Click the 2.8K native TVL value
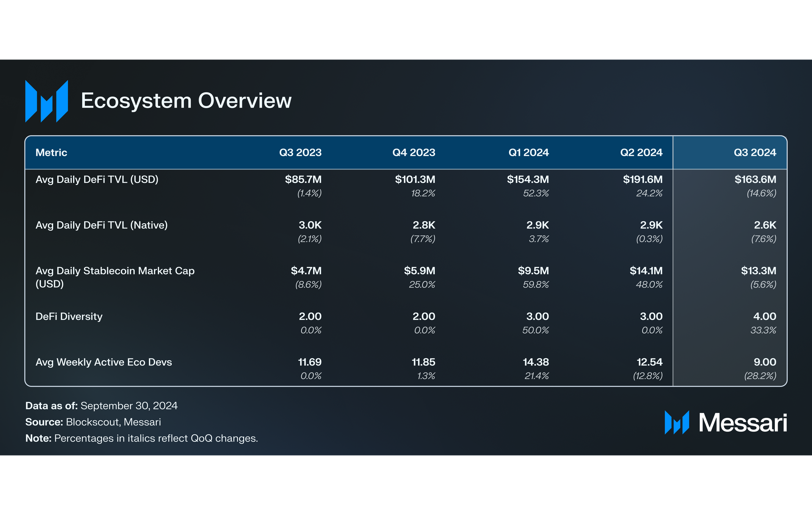Screen dimensions: 812x515 tap(424, 225)
